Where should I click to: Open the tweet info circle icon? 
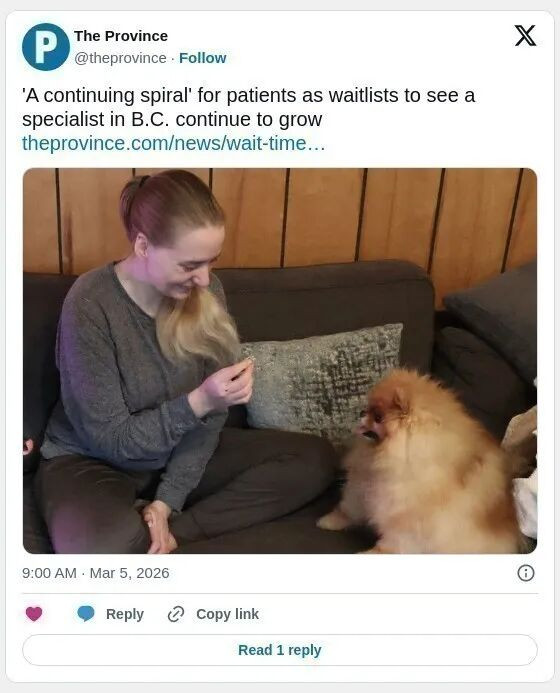pos(526,573)
